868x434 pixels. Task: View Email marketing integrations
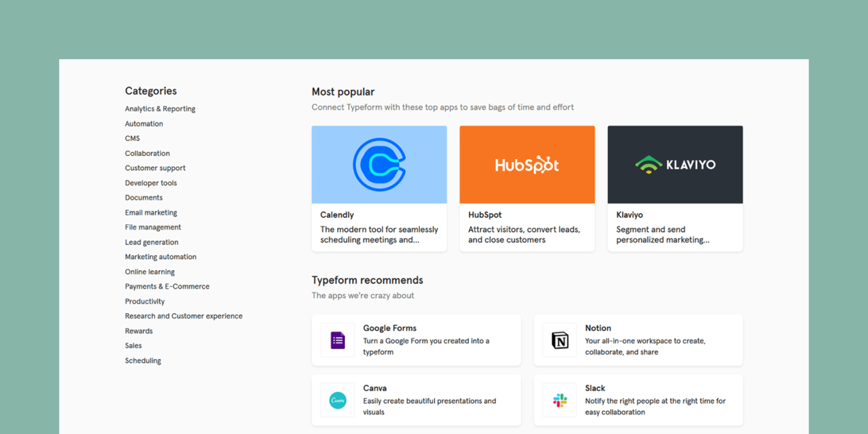150,212
